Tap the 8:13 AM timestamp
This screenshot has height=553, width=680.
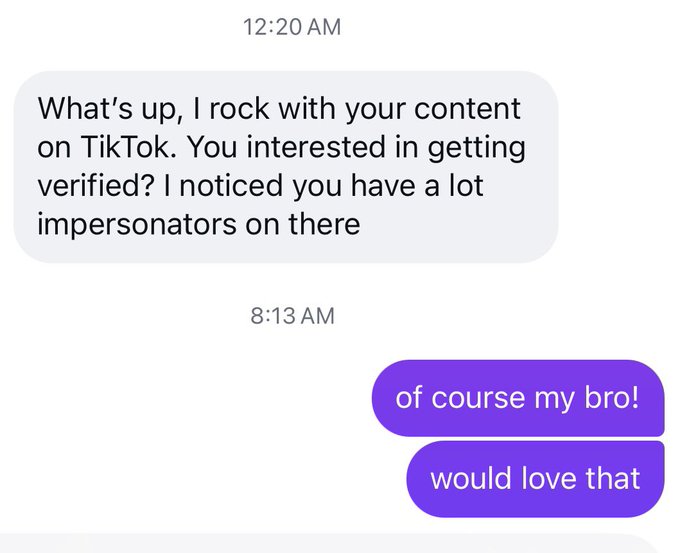[291, 317]
